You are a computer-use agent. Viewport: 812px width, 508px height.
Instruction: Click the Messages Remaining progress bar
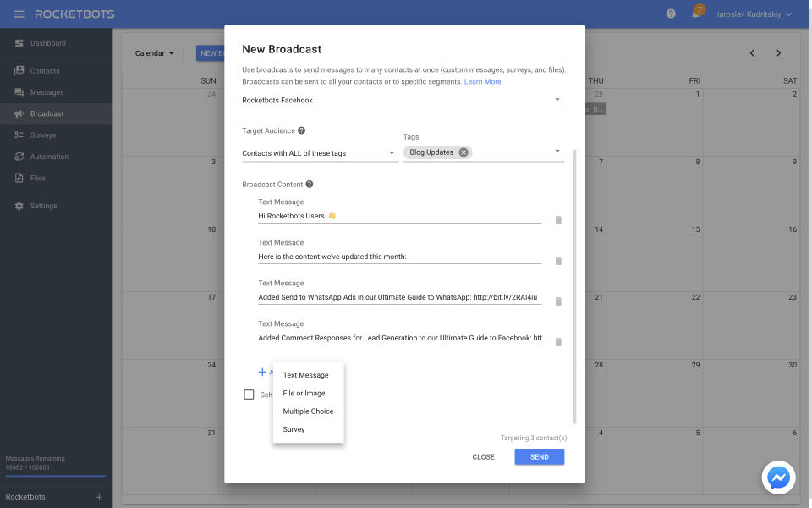56,476
